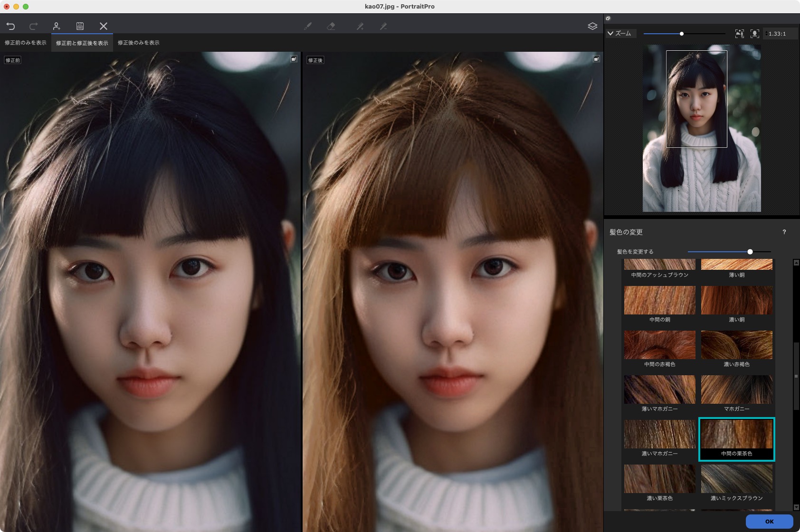Click the zoom fit-to-face icon
Image resolution: width=800 pixels, height=532 pixels.
tap(754, 34)
